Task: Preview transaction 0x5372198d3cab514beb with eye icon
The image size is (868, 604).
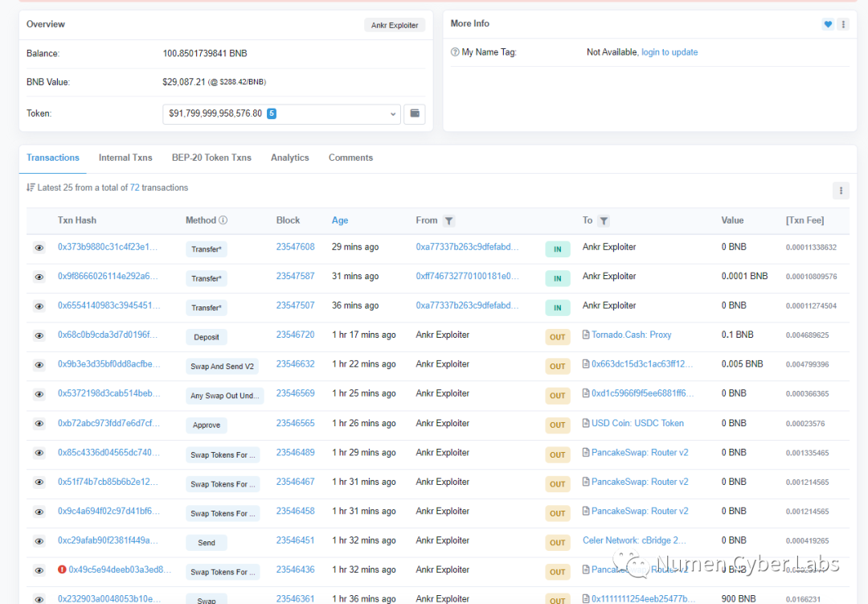Action: point(39,395)
